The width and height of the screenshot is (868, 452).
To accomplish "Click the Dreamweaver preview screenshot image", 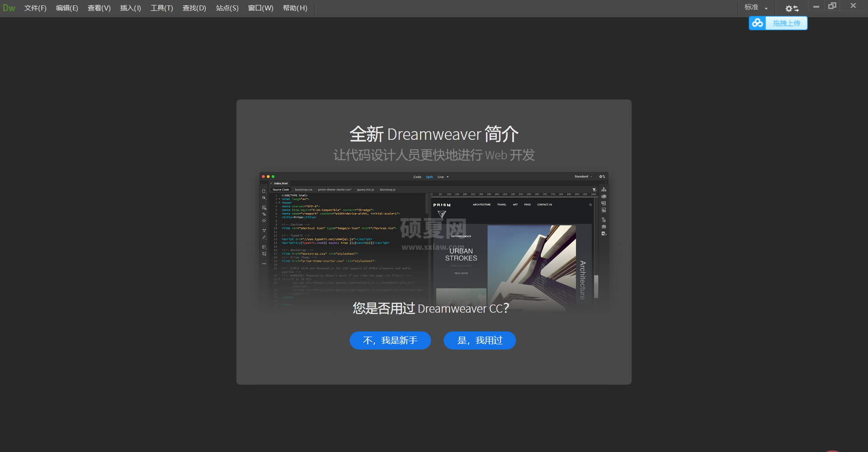I will coord(434,242).
